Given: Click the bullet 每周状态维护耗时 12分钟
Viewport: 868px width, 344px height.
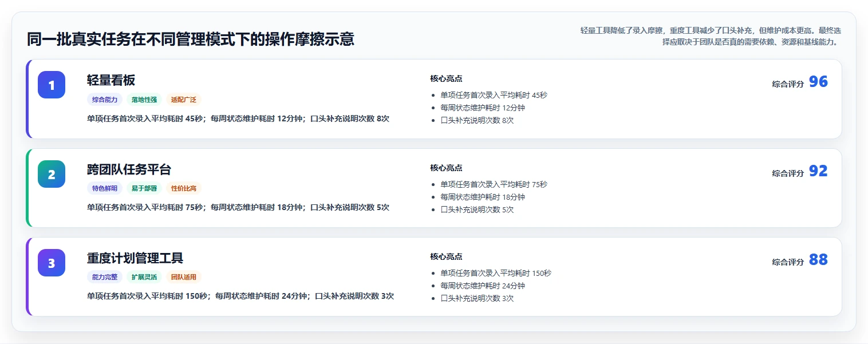Looking at the screenshot, I should click(x=483, y=108).
